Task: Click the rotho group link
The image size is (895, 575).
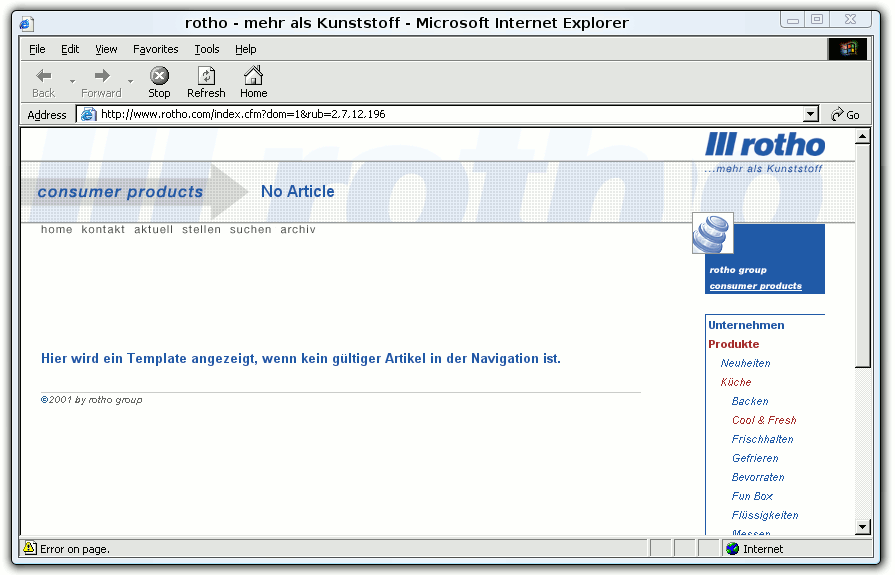Action: pos(737,270)
